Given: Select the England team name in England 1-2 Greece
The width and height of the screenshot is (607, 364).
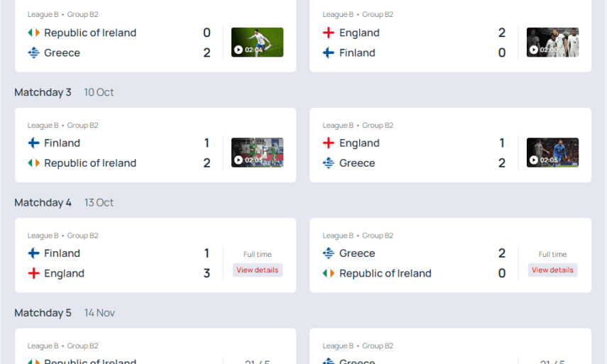Looking at the screenshot, I should click(x=359, y=143).
